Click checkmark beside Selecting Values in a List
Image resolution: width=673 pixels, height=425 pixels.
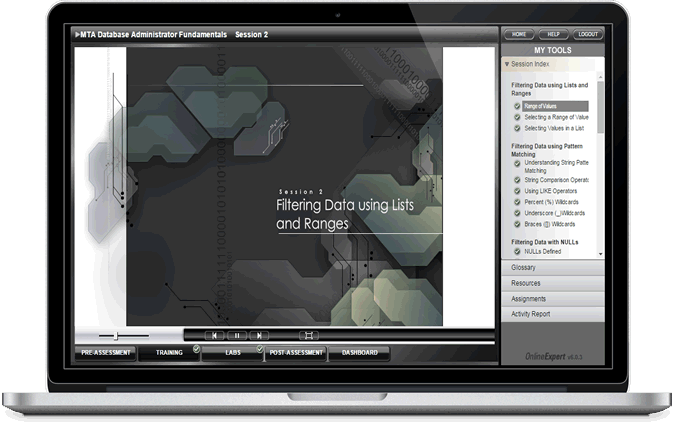(x=517, y=128)
